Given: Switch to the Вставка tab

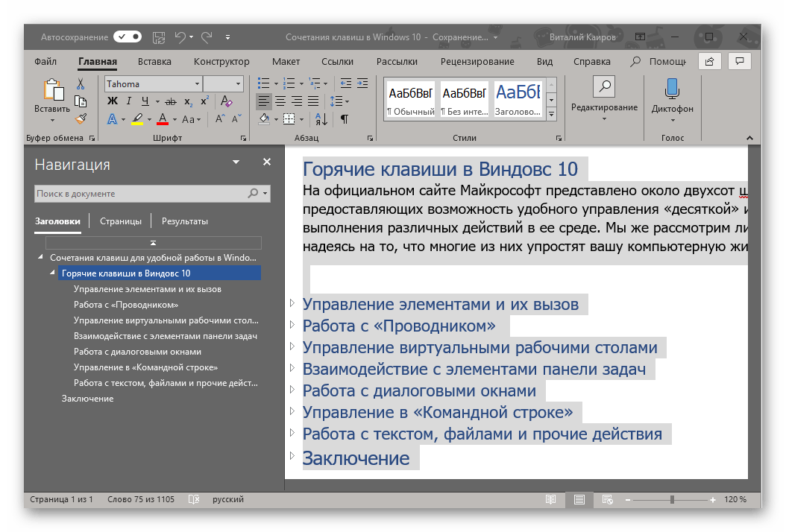Looking at the screenshot, I should point(154,62).
